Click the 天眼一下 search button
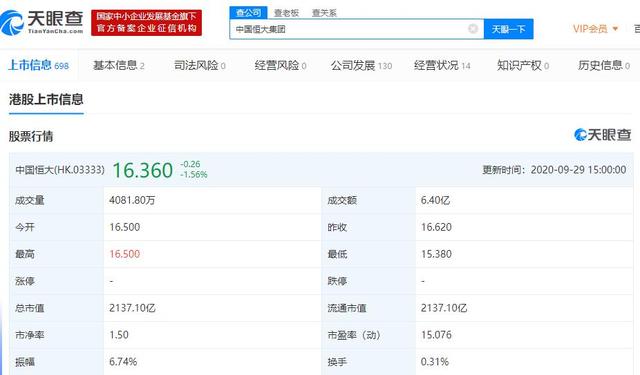The width and height of the screenshot is (640, 375). click(x=508, y=29)
